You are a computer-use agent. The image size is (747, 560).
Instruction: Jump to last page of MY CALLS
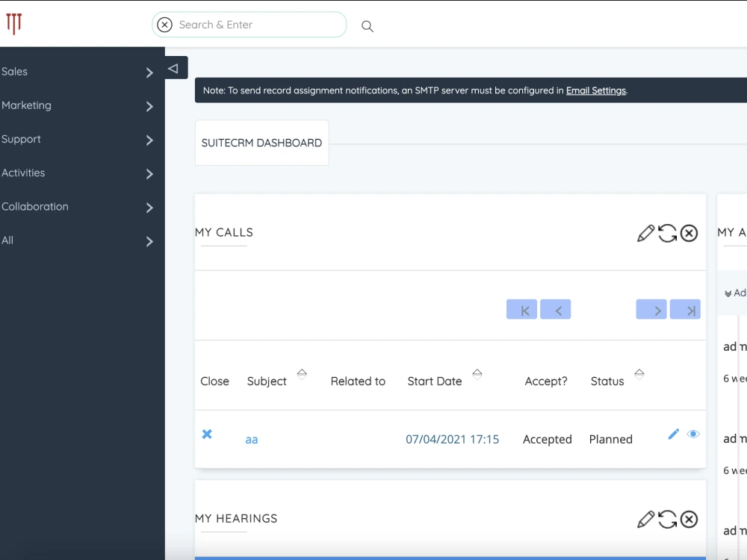(685, 309)
